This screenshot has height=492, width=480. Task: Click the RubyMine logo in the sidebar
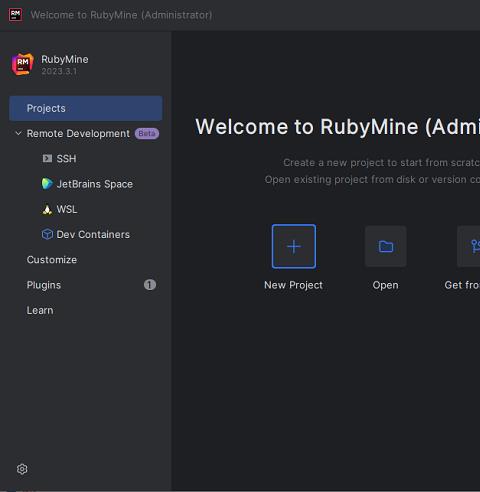click(23, 64)
